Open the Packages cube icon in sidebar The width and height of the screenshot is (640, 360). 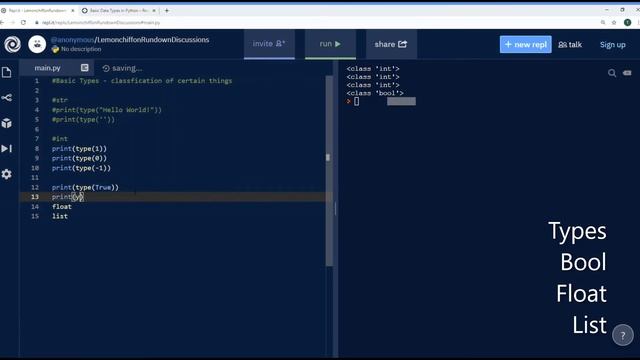pos(7,123)
